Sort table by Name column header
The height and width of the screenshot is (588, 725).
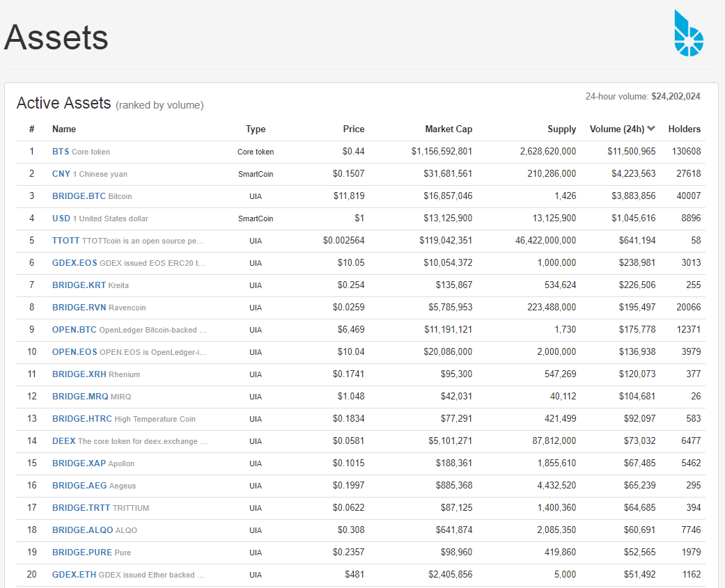point(64,129)
